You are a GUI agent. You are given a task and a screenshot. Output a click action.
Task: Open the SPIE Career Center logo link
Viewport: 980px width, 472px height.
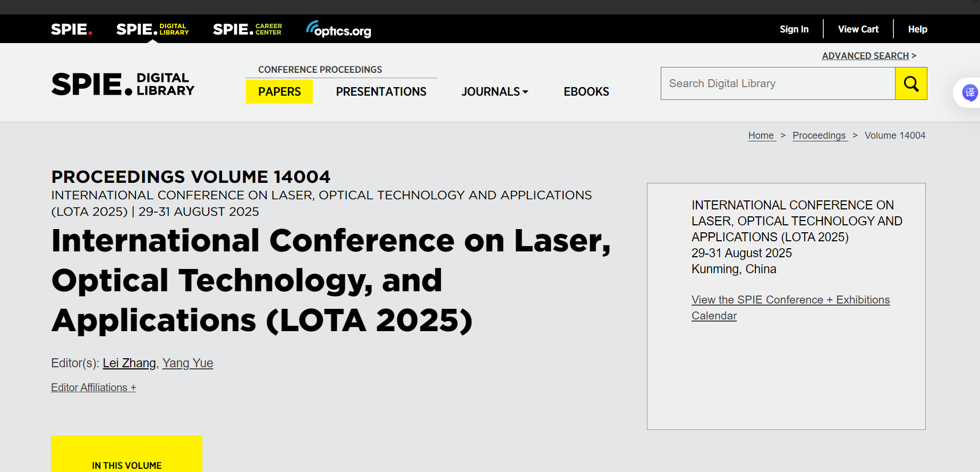tap(248, 29)
